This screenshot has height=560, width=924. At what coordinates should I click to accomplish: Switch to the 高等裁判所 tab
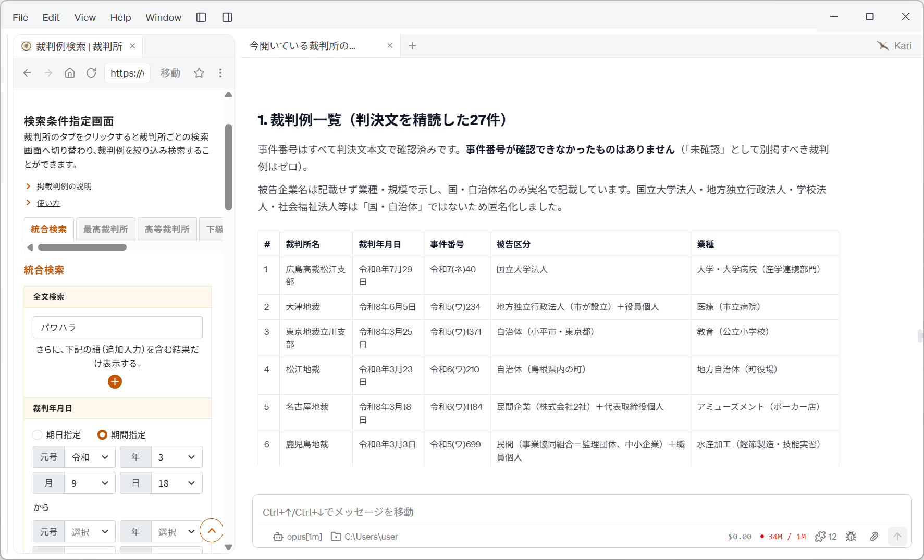[x=167, y=229]
